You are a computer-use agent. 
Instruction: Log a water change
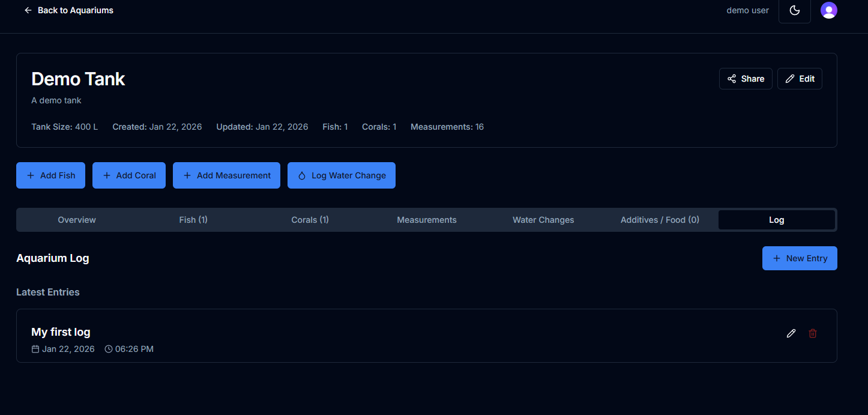pyautogui.click(x=341, y=175)
